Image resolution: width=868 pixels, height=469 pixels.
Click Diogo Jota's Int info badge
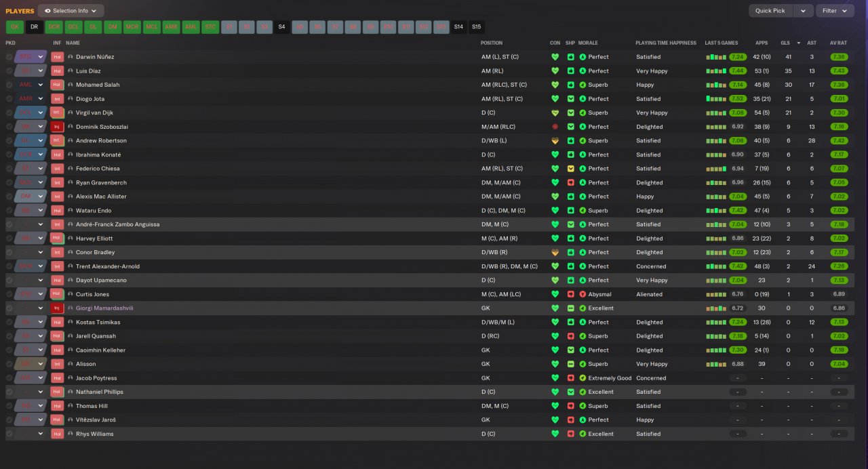(x=57, y=99)
